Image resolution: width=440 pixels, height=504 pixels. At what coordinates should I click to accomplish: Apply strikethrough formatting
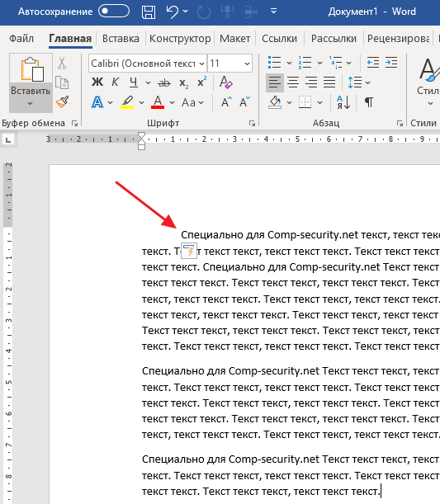click(164, 83)
